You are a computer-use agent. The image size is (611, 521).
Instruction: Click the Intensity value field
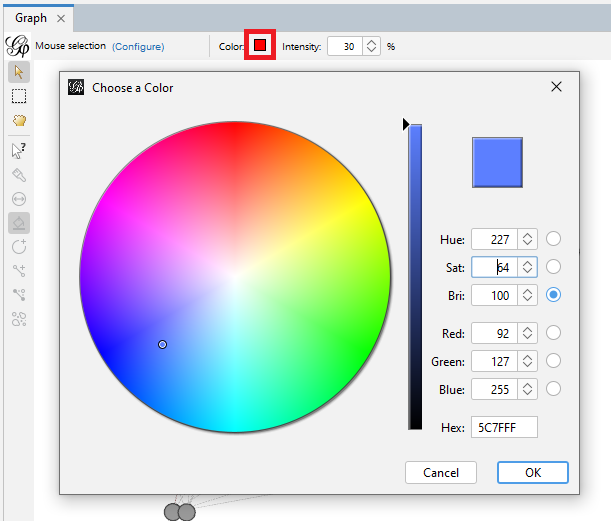coord(345,46)
